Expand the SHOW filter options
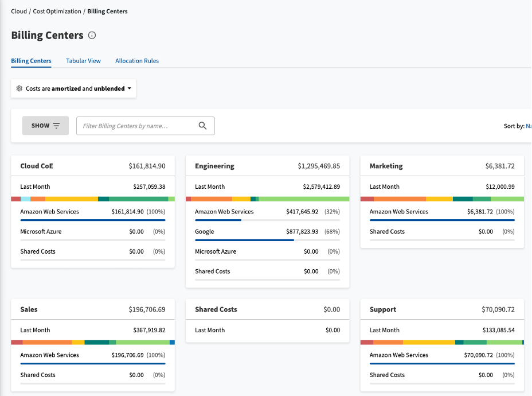 point(45,126)
